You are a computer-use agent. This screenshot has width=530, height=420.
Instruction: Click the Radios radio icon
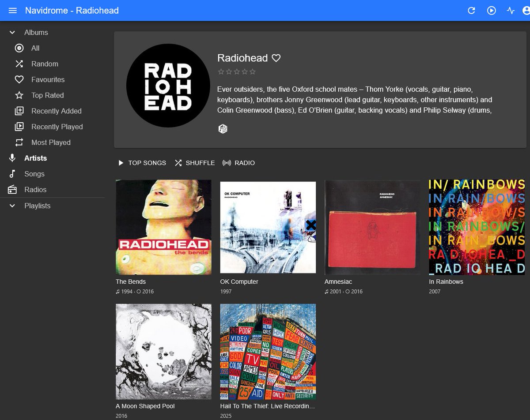tap(12, 189)
